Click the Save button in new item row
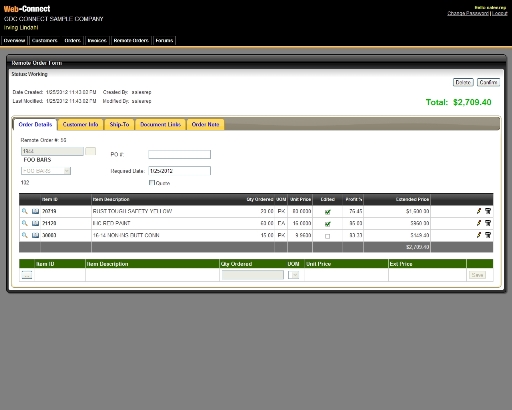 pyautogui.click(x=477, y=275)
